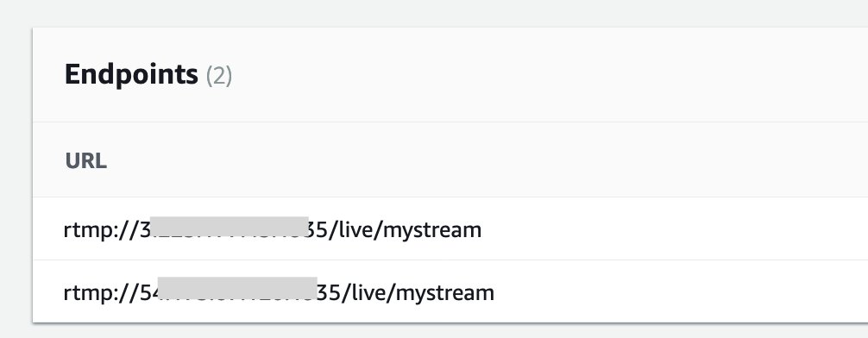Click the gray redaction block in first URL
The width and height of the screenshot is (868, 338).
point(230,229)
